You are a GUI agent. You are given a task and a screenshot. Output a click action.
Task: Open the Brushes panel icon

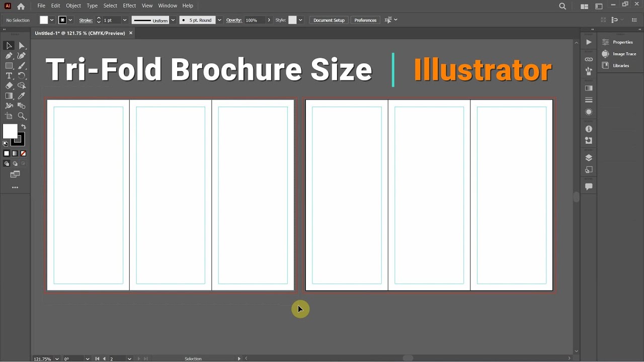click(589, 71)
